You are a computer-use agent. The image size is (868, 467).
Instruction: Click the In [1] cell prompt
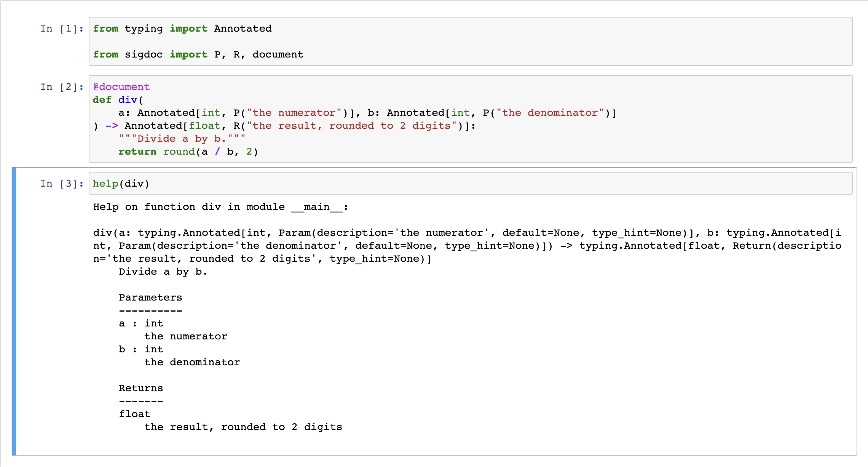click(62, 29)
